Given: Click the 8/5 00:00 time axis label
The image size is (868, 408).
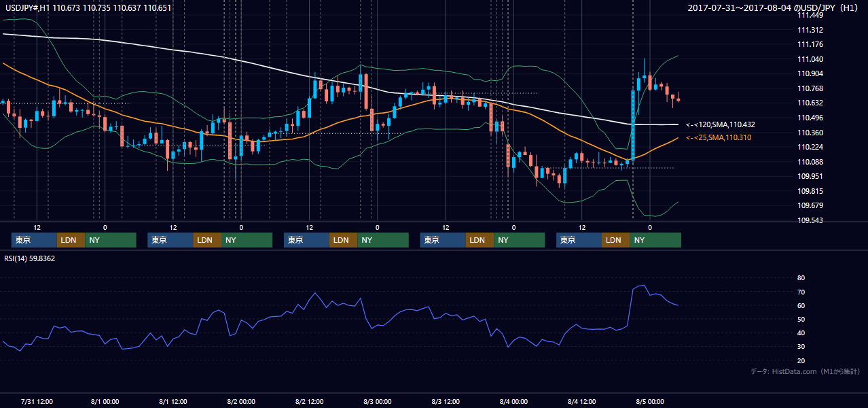Looking at the screenshot, I should click(x=649, y=401).
